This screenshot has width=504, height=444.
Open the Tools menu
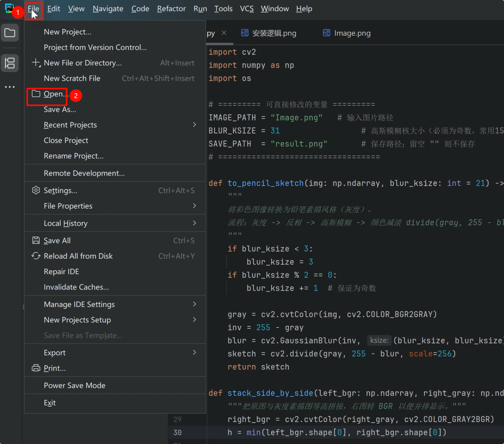tap(223, 9)
